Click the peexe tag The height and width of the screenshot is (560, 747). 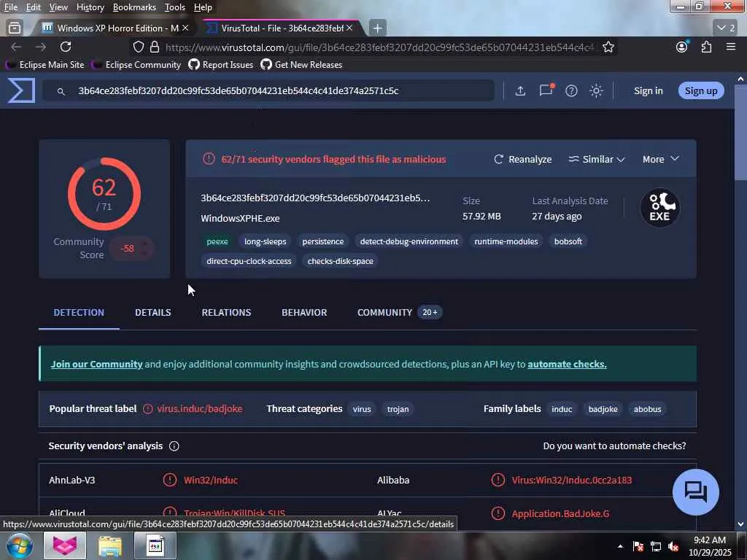[217, 241]
